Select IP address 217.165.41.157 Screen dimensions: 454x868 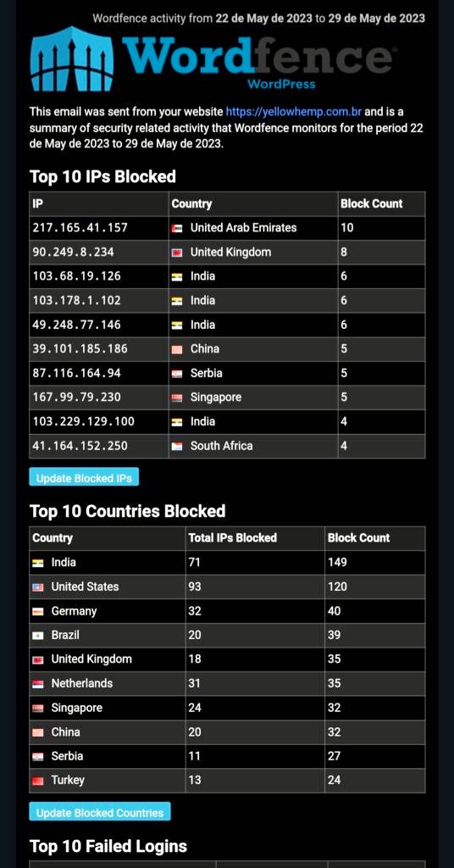pos(80,227)
